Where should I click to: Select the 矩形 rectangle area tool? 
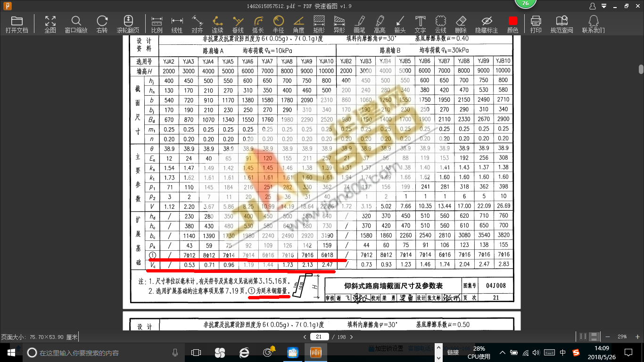click(x=319, y=25)
